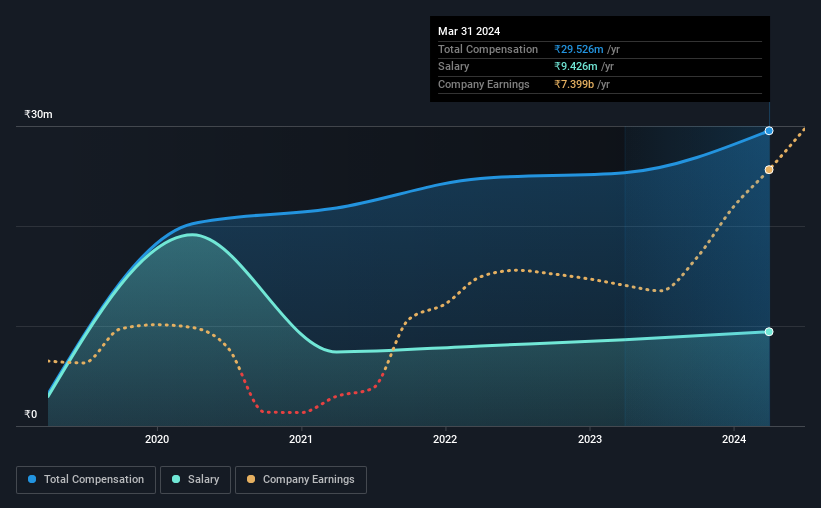Click the orange Company Earnings data point
This screenshot has height=508, width=821.
click(769, 170)
